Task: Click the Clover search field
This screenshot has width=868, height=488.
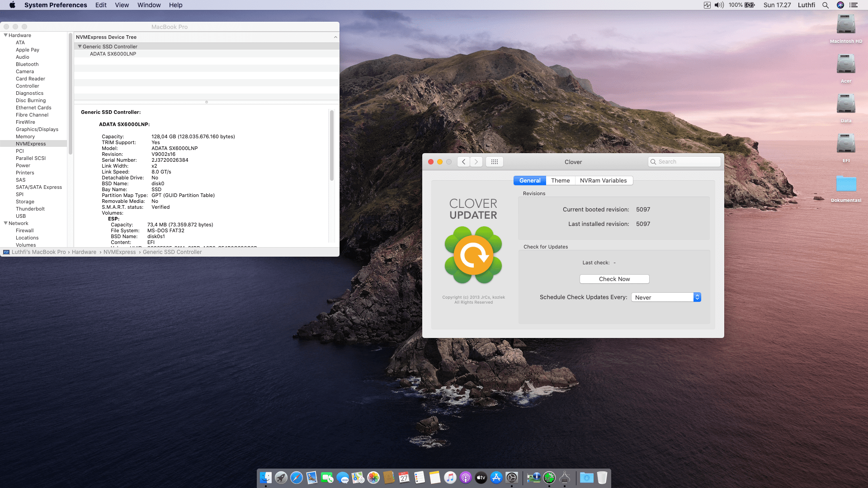Action: click(685, 162)
